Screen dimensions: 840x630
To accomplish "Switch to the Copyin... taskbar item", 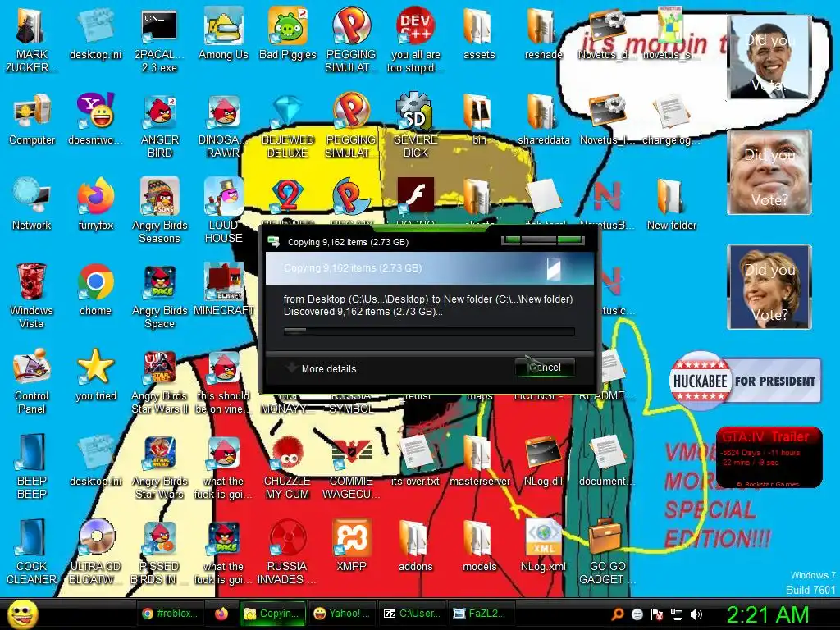I will [x=272, y=614].
